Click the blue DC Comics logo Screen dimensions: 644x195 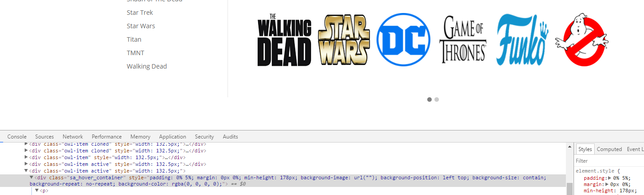[403, 39]
